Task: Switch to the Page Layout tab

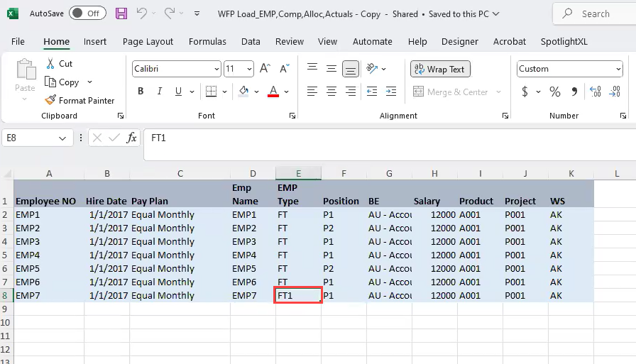Action: pos(148,41)
